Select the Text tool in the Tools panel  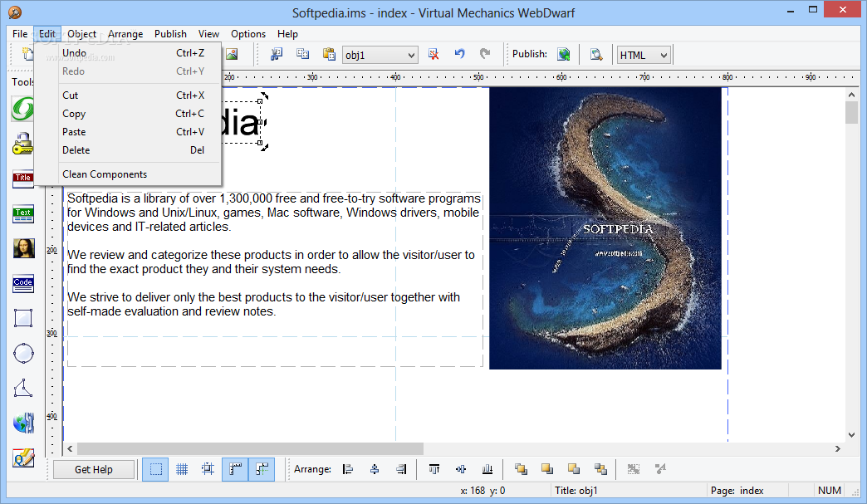[x=23, y=214]
